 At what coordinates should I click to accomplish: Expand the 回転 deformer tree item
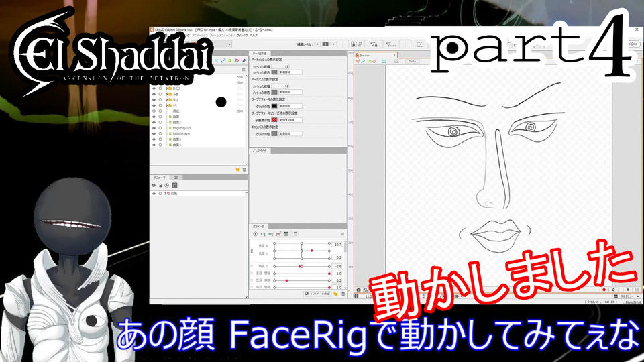[165, 193]
